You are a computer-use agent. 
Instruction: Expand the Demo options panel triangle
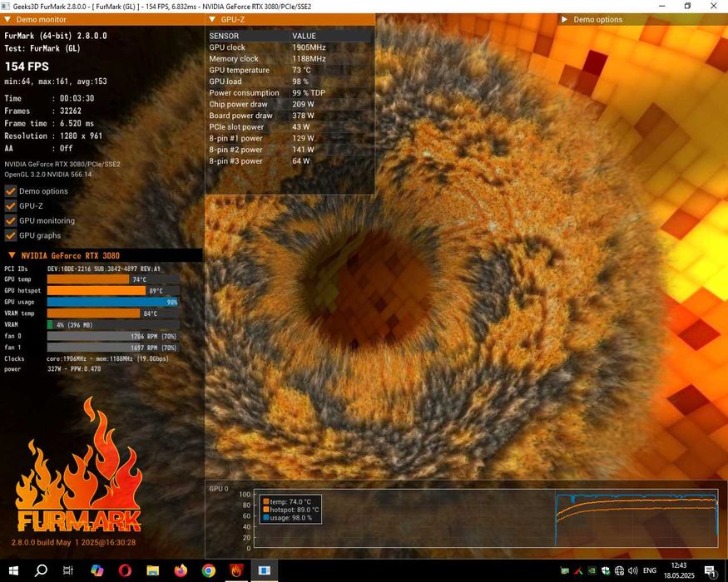pyautogui.click(x=565, y=19)
